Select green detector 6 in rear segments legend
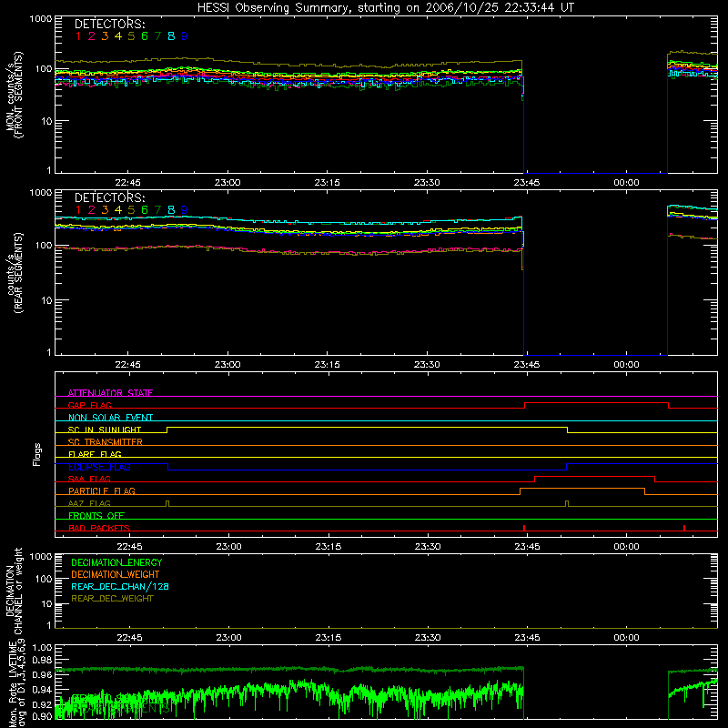Image resolution: width=728 pixels, height=728 pixels. point(145,210)
